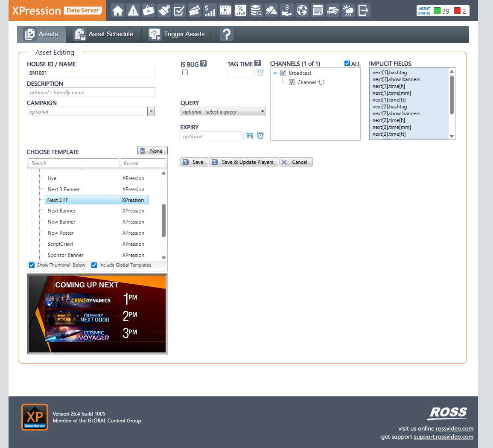Click the Save & Update Players button
493x448 pixels.
click(x=243, y=162)
